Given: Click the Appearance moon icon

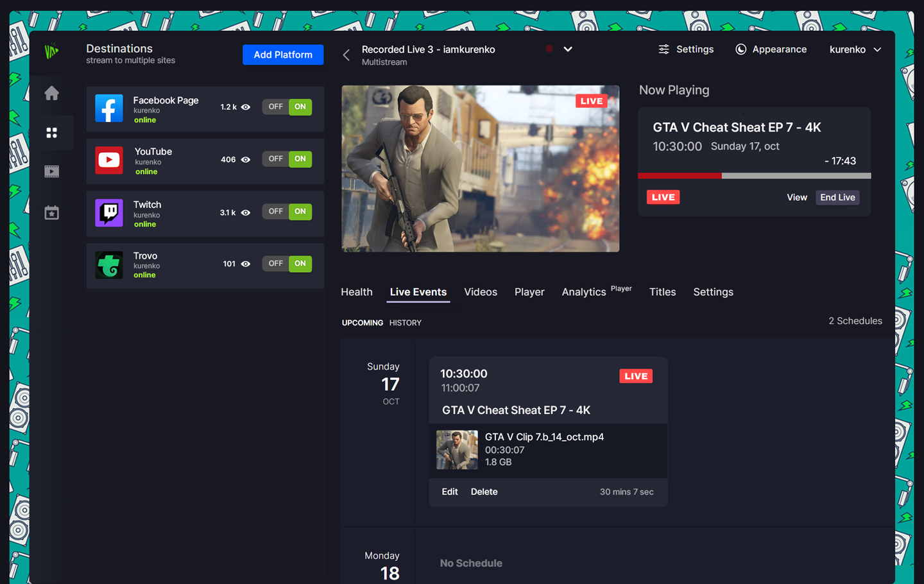Looking at the screenshot, I should [x=741, y=49].
